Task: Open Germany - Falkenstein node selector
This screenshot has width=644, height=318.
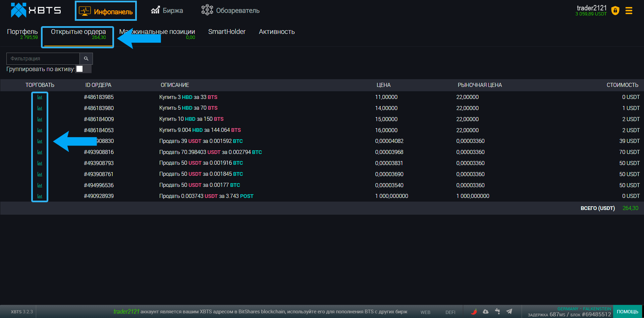Action: [584, 309]
